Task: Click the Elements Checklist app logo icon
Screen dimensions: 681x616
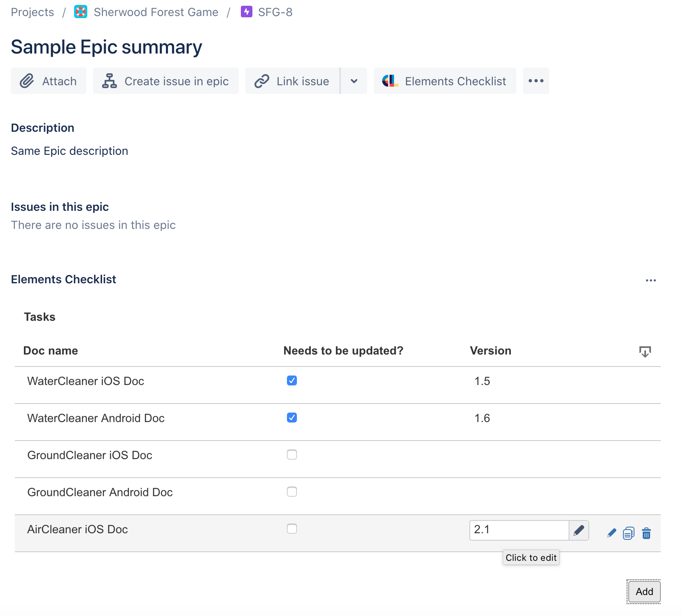Action: [390, 81]
